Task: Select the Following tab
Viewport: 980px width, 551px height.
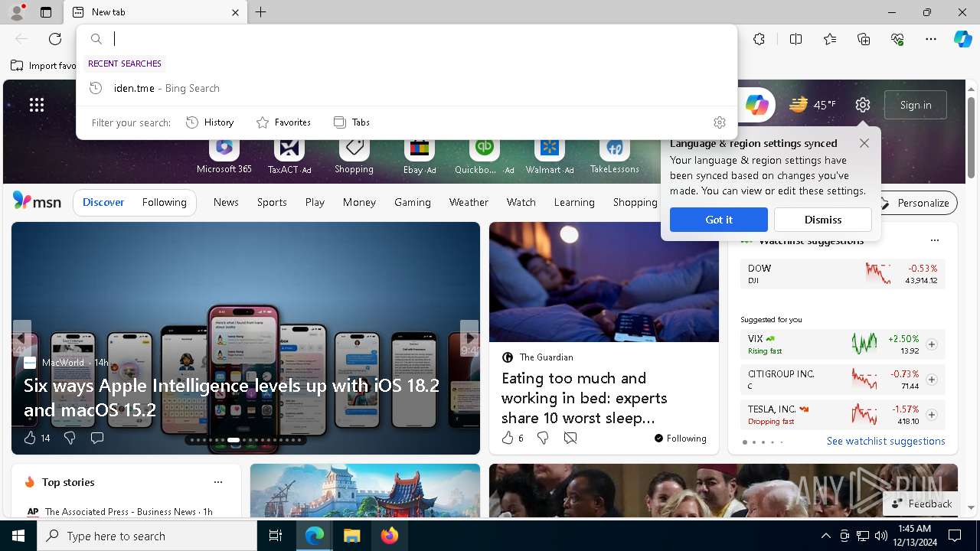Action: pyautogui.click(x=165, y=202)
